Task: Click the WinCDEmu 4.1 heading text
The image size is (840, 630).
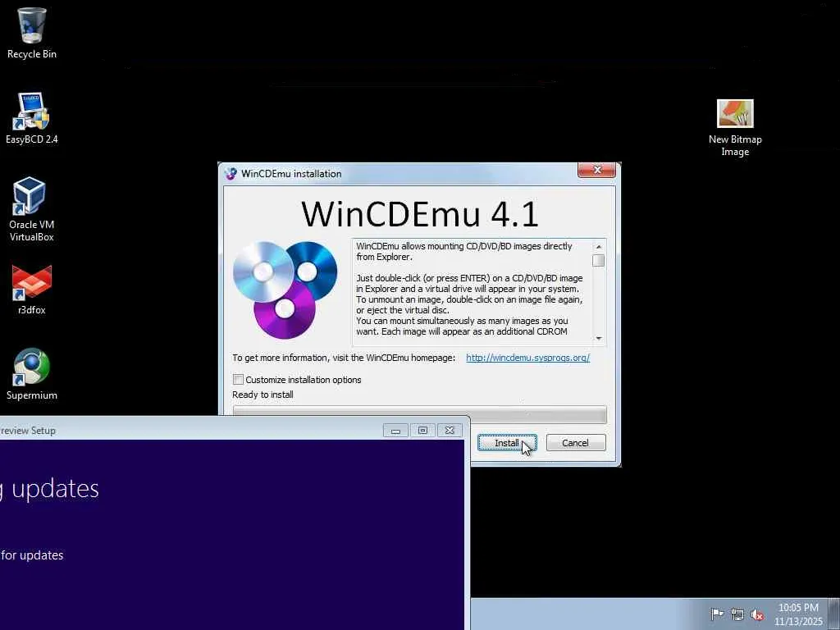Action: 419,214
